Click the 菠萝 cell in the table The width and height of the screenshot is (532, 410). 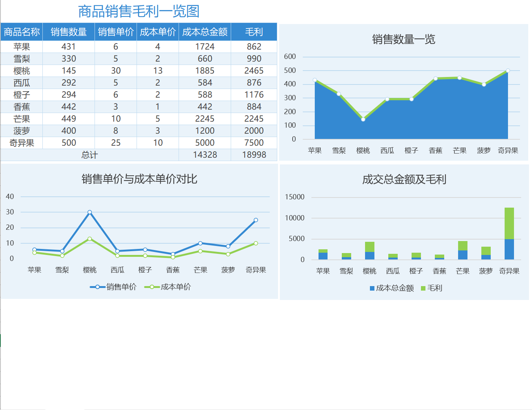pyautogui.click(x=22, y=131)
